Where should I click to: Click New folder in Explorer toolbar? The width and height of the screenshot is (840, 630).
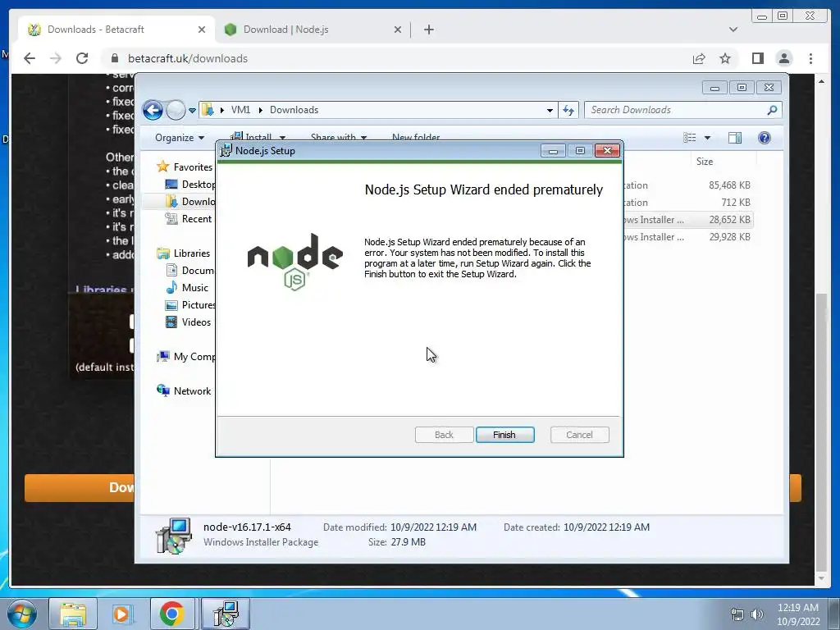coord(416,137)
